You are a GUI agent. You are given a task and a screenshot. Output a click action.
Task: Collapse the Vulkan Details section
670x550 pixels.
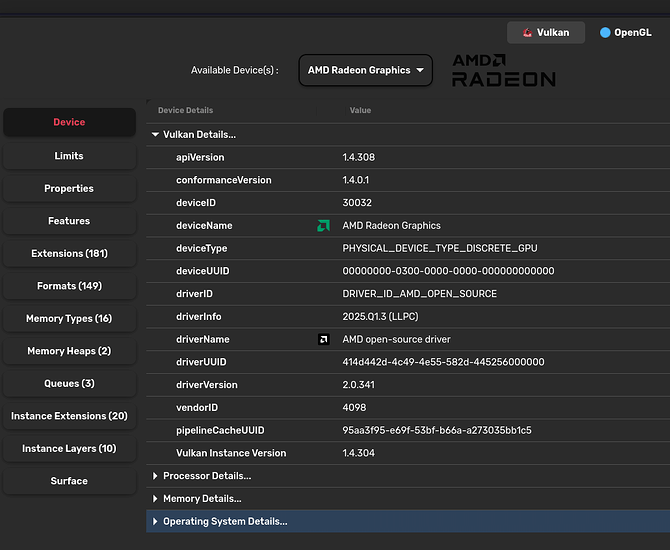(x=155, y=135)
